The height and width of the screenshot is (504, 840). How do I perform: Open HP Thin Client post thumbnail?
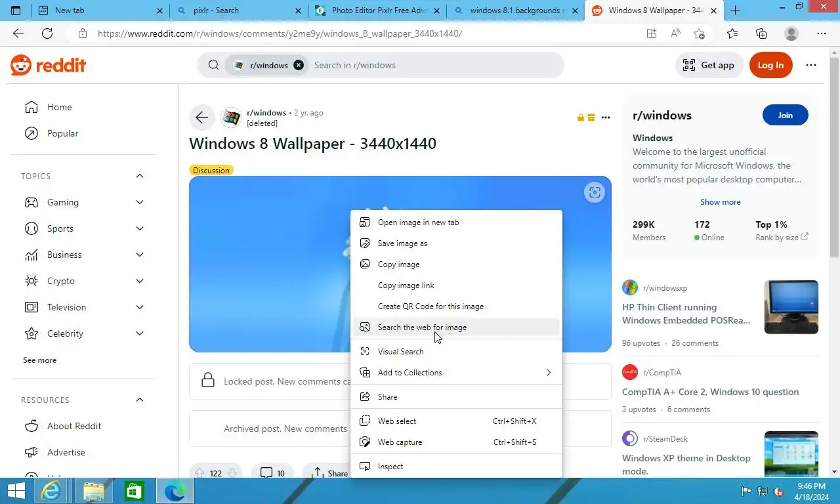click(x=791, y=306)
